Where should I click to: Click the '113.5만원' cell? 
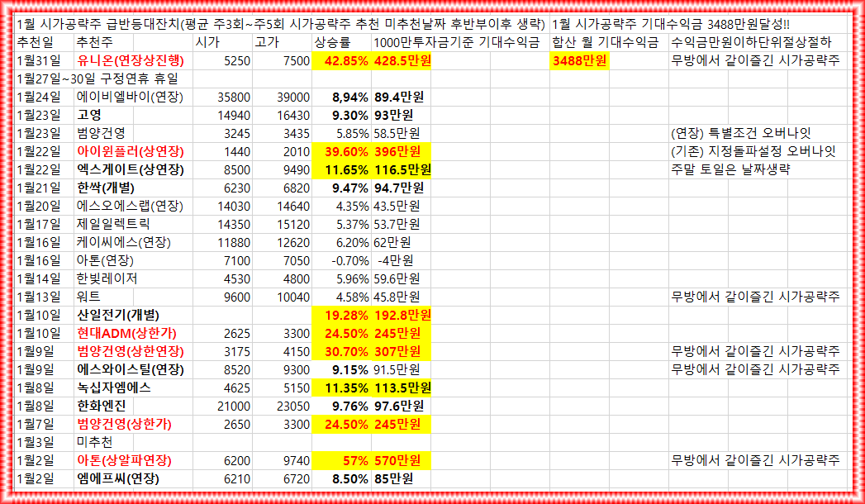[401, 388]
